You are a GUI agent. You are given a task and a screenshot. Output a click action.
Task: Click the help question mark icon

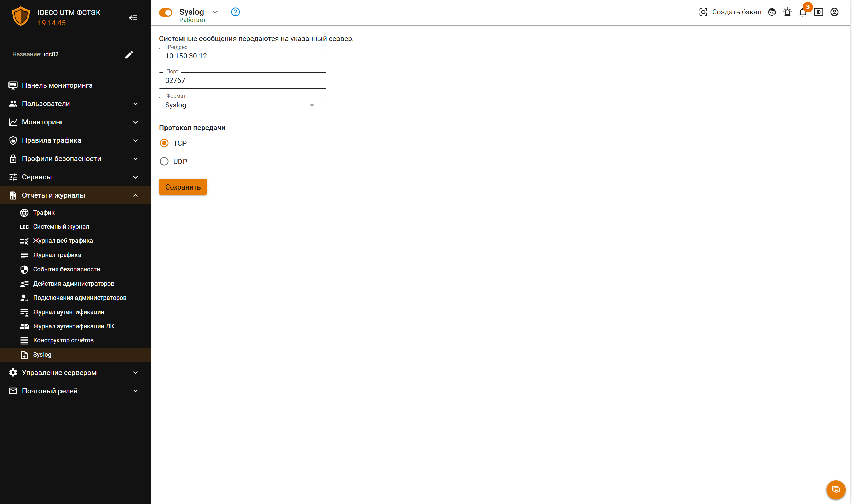pyautogui.click(x=235, y=12)
